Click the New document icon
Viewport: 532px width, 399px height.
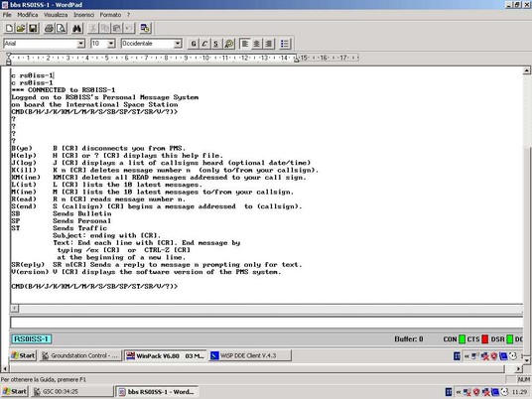click(x=9, y=28)
